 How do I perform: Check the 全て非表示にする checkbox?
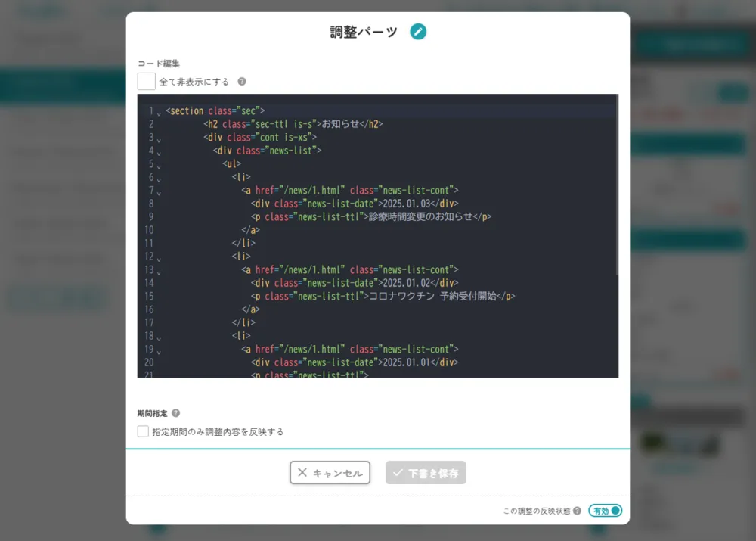[x=146, y=82]
